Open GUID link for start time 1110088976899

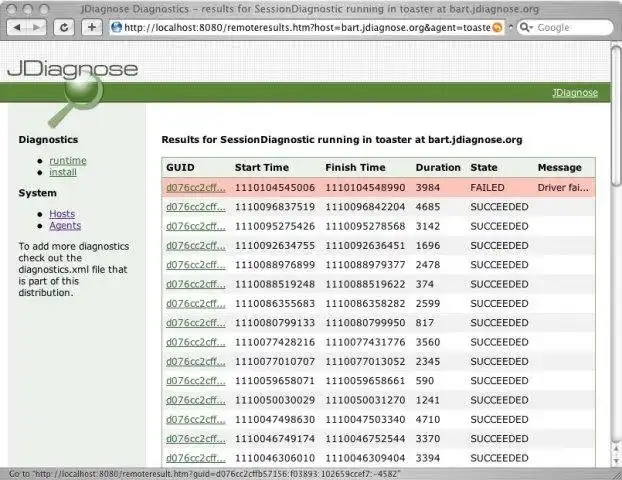[196, 265]
